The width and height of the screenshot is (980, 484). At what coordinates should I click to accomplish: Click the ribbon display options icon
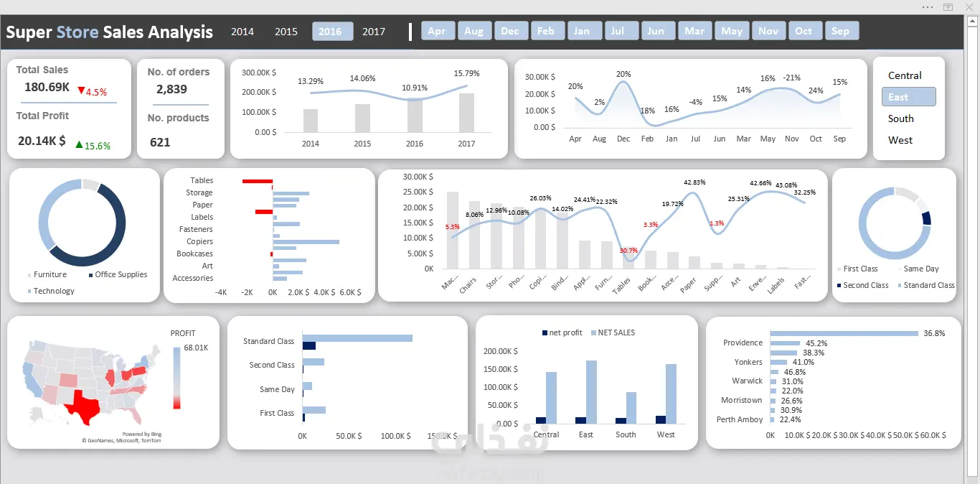948,6
